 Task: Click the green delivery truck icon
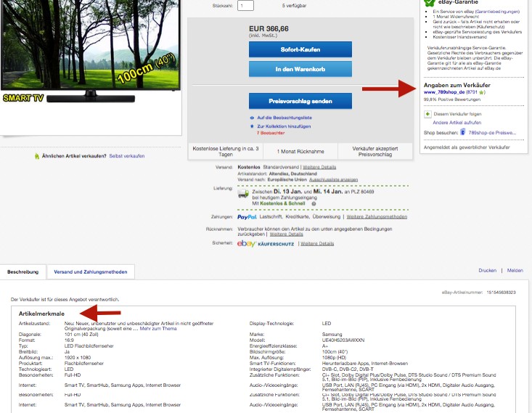(242, 193)
